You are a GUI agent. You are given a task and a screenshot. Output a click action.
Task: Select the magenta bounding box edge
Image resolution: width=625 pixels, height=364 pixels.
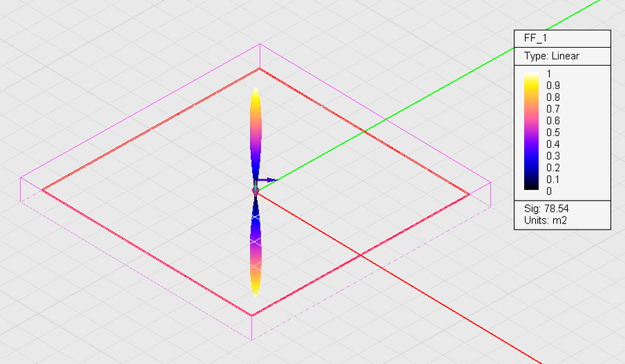coord(140,110)
